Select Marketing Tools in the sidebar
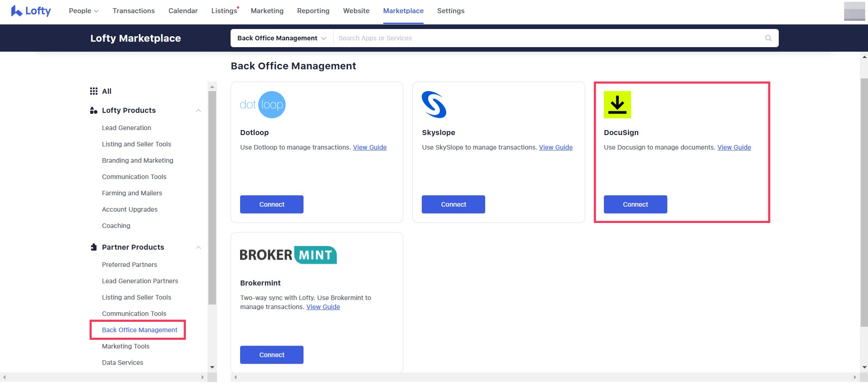Screen dimensions: 868x388 [x=125, y=346]
